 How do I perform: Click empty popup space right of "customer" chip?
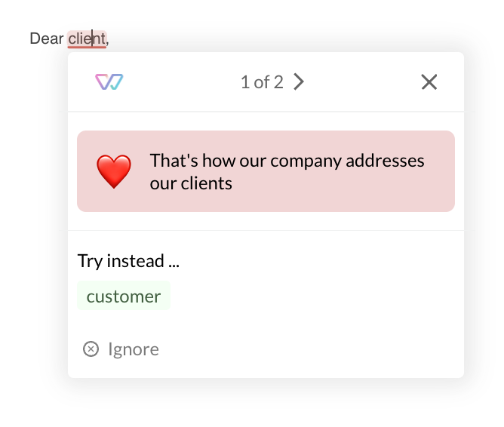pyautogui.click(x=317, y=296)
